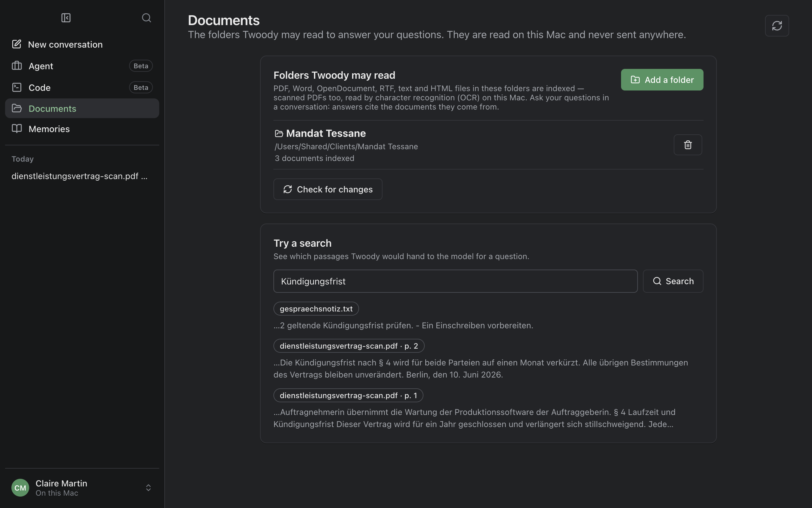Expand the Claire Martin account switcher
Image resolution: width=812 pixels, height=508 pixels.
(148, 487)
